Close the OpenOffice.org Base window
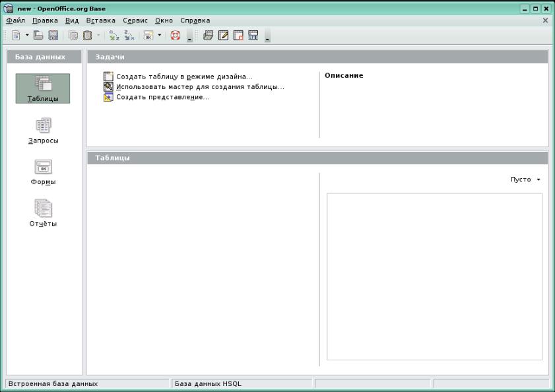Image resolution: width=555 pixels, height=392 pixels. (x=546, y=9)
